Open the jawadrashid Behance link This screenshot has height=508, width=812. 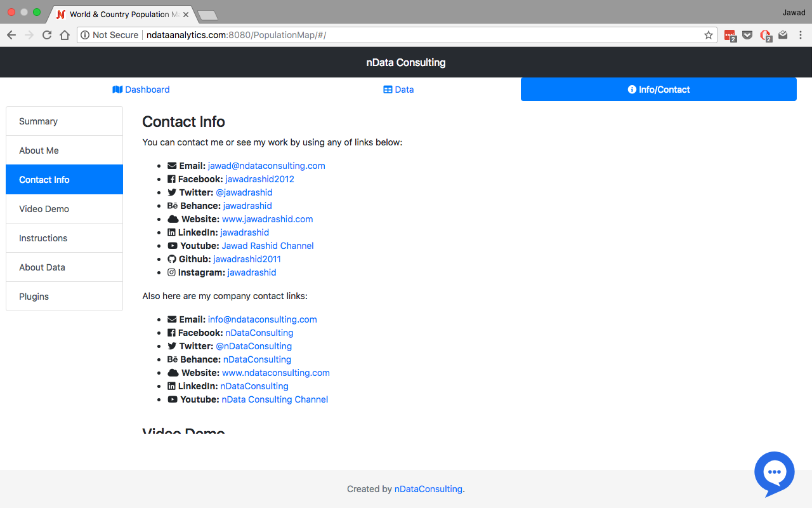(247, 206)
